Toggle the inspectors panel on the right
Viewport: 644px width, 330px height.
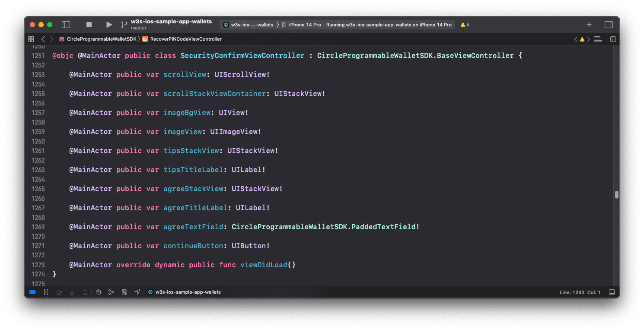point(609,25)
